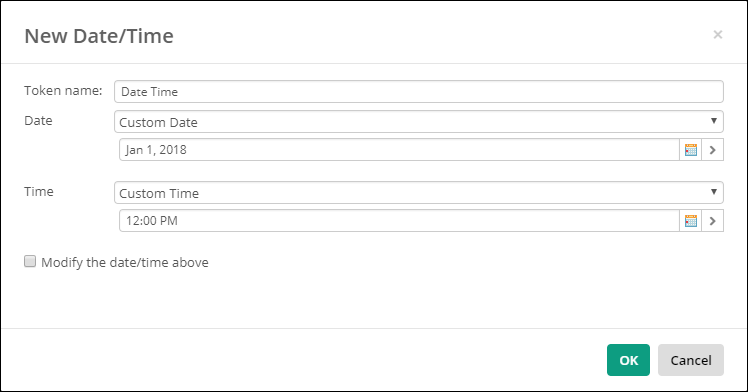Click the 'Modify the date/time above' label text
Image resolution: width=748 pixels, height=392 pixels.
tap(125, 263)
